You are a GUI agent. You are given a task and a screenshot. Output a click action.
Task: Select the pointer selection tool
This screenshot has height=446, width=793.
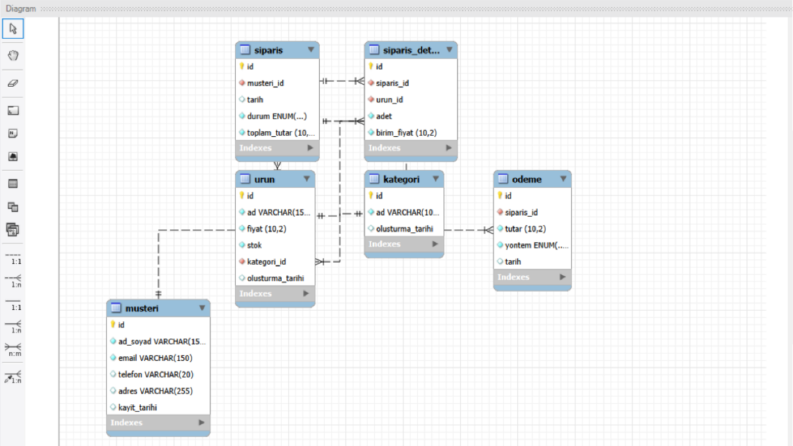(x=13, y=29)
